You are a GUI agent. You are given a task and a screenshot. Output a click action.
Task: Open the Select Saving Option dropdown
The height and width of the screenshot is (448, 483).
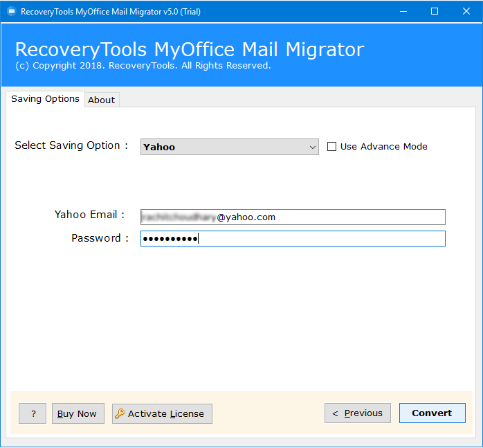click(230, 147)
